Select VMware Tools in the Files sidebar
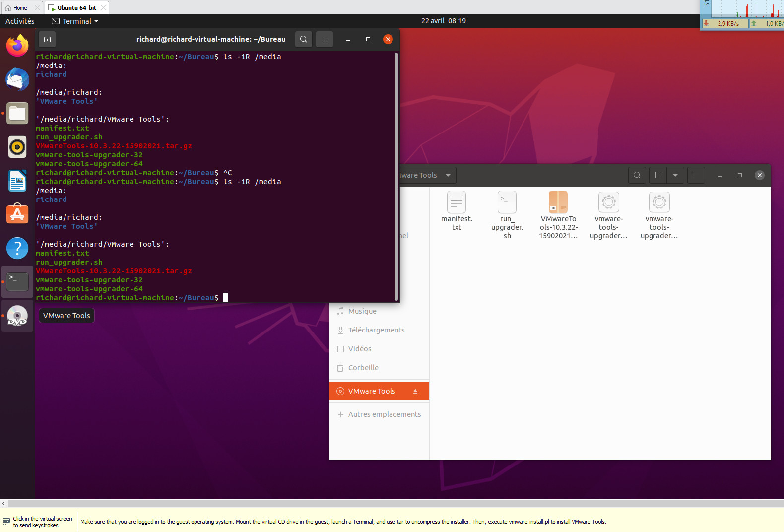Screen dimensions: 784x532 click(x=379, y=391)
